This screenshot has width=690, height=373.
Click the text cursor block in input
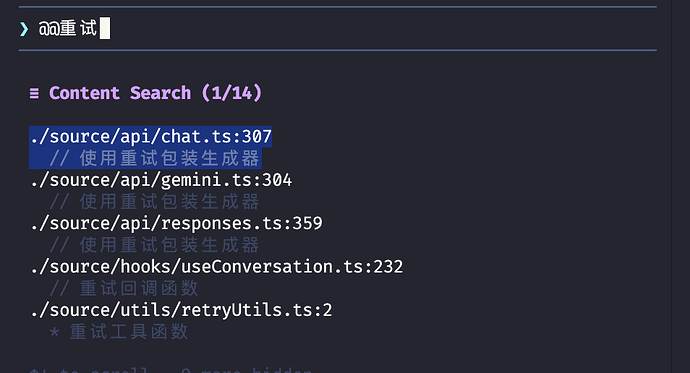pos(105,28)
